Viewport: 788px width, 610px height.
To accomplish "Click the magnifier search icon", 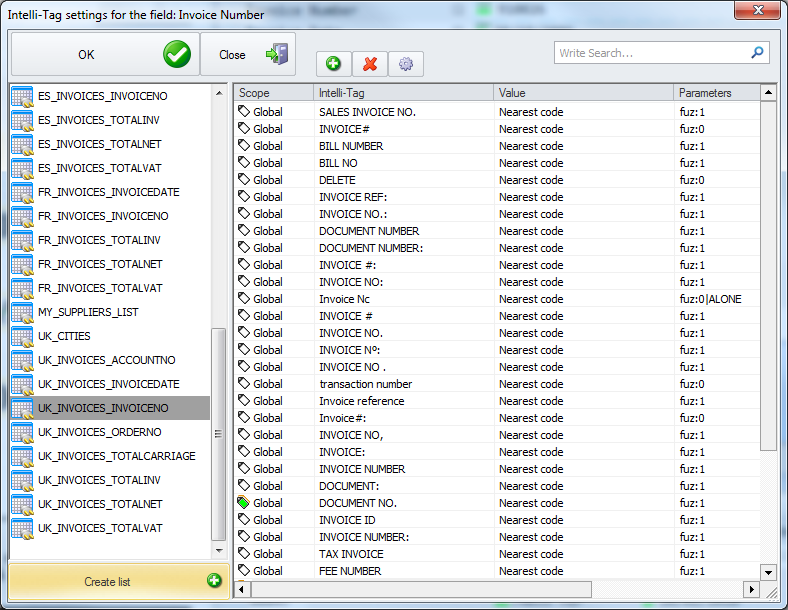I will coord(757,52).
